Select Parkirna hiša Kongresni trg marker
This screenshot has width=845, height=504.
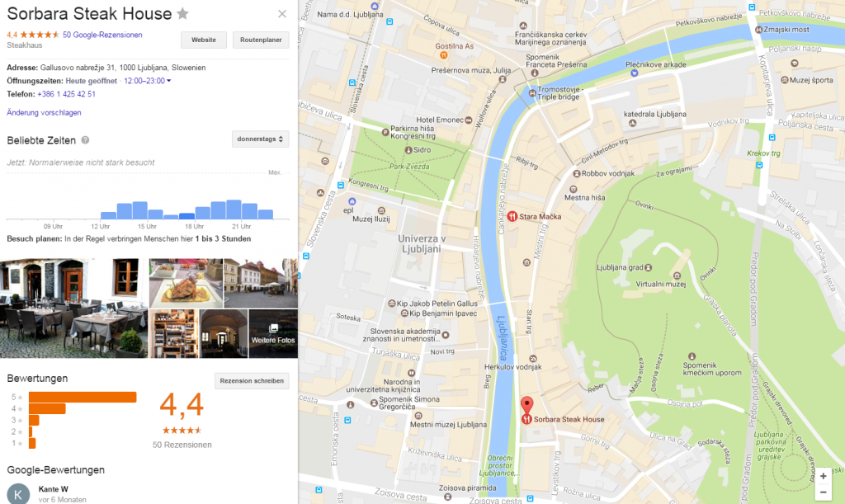point(385,132)
